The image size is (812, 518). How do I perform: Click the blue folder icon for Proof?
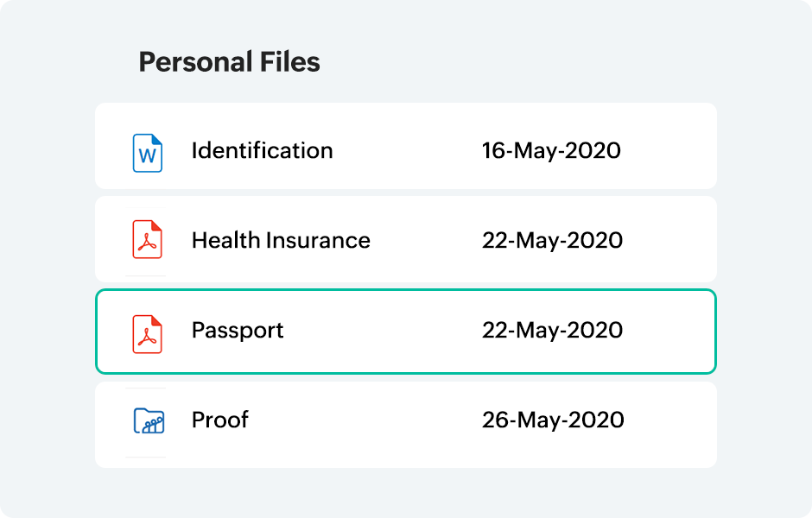coord(149,420)
